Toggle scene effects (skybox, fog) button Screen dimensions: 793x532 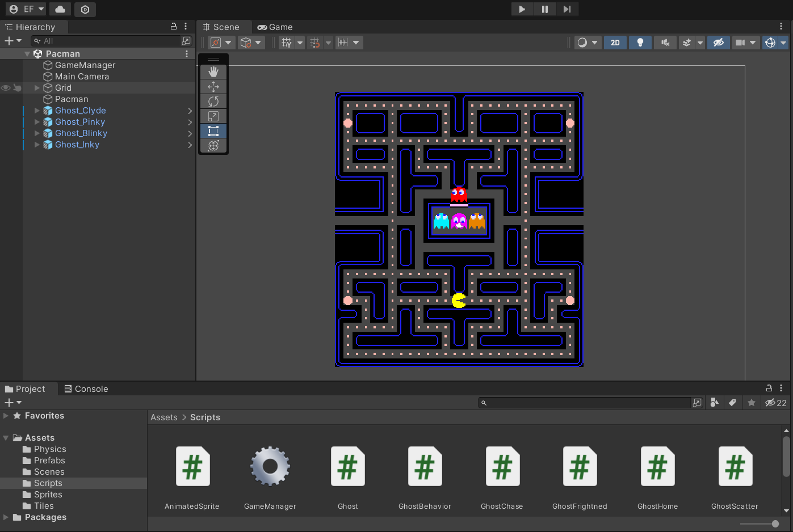[687, 43]
